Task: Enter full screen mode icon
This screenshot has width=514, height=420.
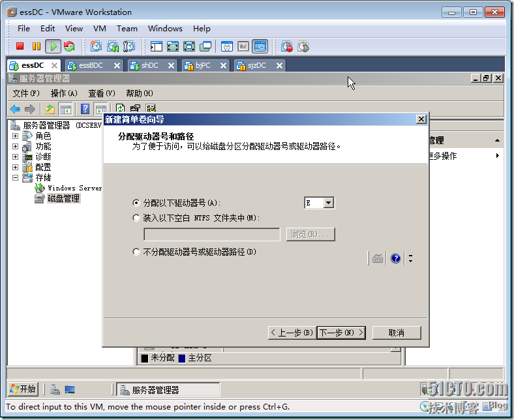Action: [x=189, y=46]
